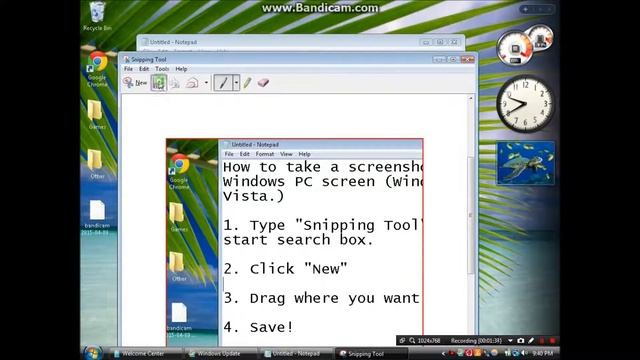
Task: Switch to Untitled - Notepad in the taskbar
Action: click(x=296, y=353)
